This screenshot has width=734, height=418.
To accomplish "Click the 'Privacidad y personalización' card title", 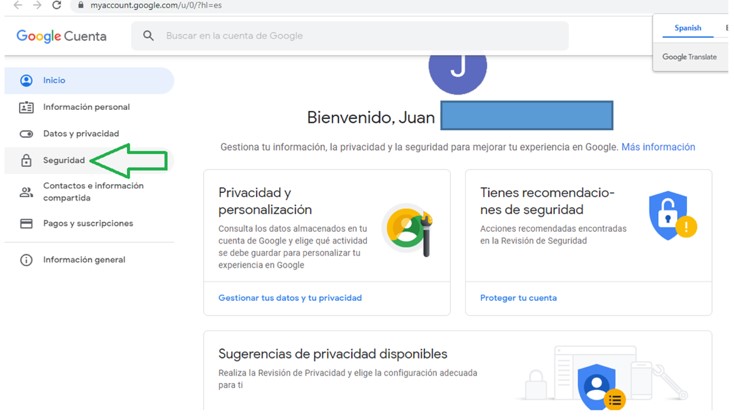I will 265,201.
